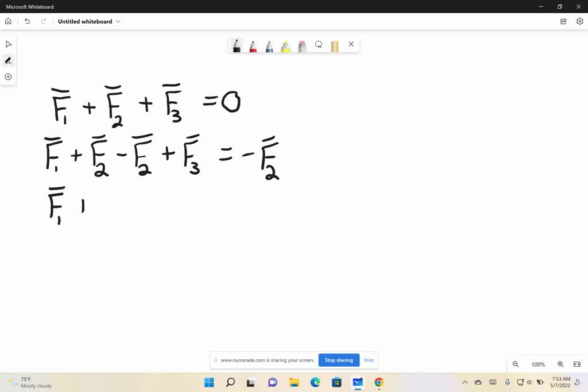Open Whiteboard settings gear
This screenshot has width=588, height=392.
click(x=579, y=21)
